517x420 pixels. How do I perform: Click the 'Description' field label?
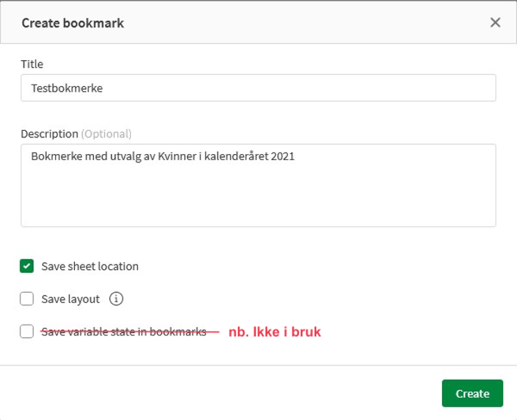coord(50,134)
